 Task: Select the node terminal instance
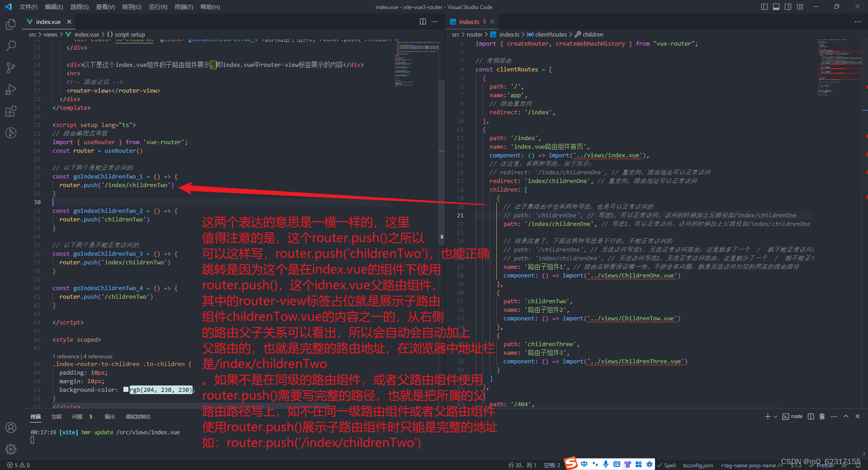pyautogui.click(x=793, y=416)
